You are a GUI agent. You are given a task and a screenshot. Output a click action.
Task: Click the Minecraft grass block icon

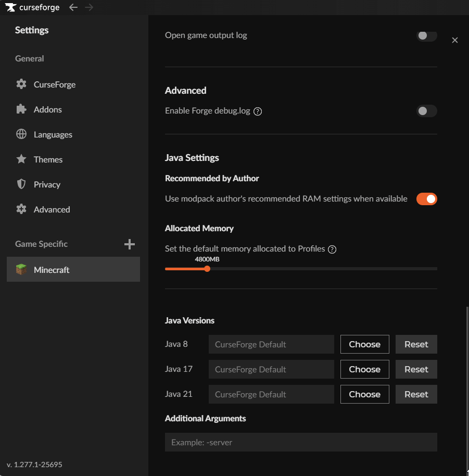pyautogui.click(x=21, y=269)
